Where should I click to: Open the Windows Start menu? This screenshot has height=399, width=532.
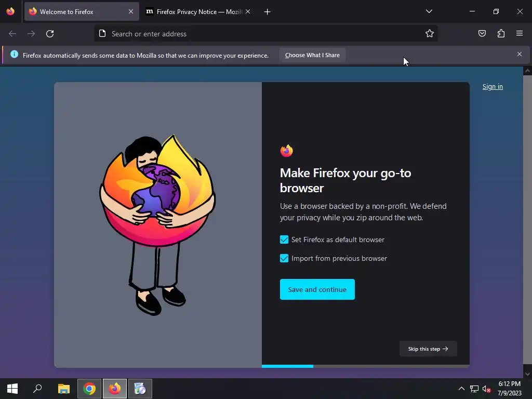point(12,389)
